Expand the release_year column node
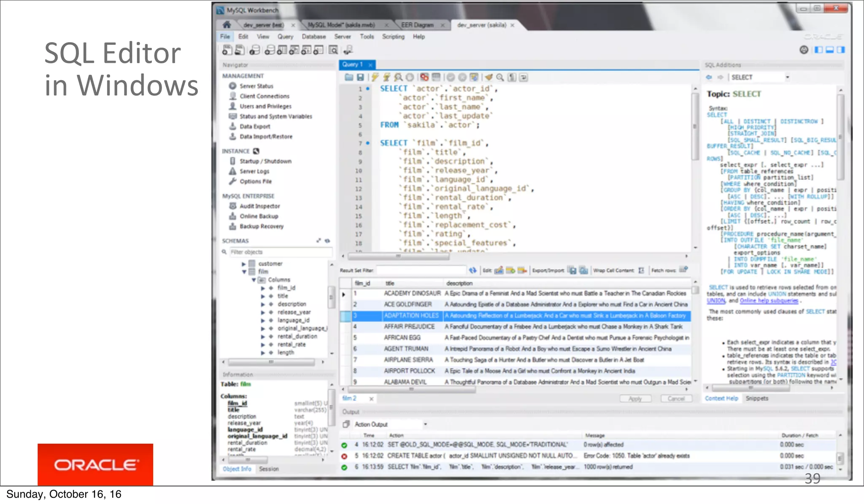 click(263, 312)
